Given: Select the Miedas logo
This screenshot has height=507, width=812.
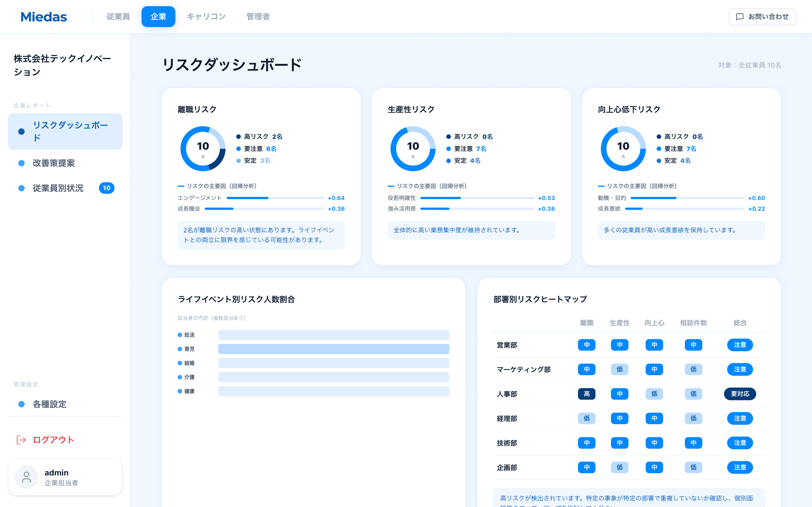Looking at the screenshot, I should (44, 16).
